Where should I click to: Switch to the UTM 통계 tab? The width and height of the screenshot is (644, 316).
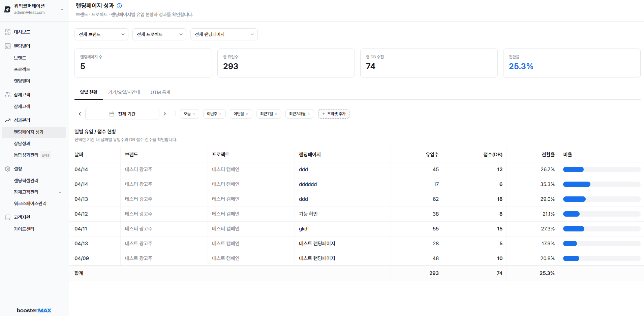(160, 92)
